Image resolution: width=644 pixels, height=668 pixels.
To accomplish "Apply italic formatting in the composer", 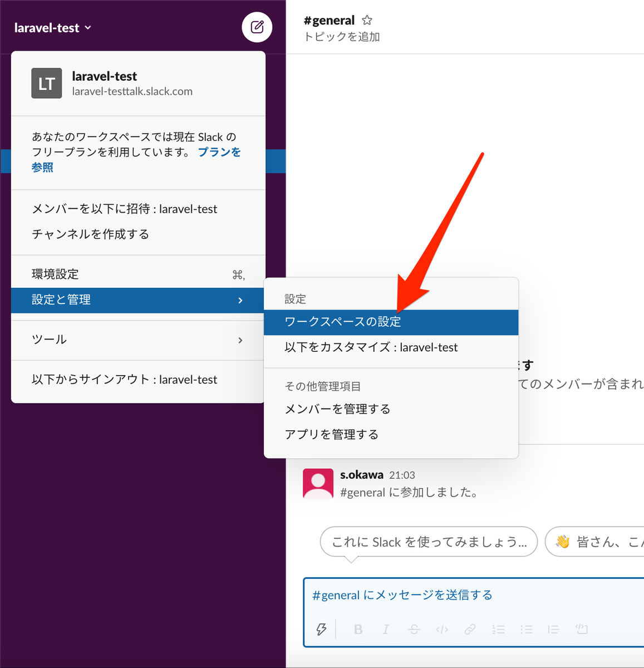I will point(386,629).
